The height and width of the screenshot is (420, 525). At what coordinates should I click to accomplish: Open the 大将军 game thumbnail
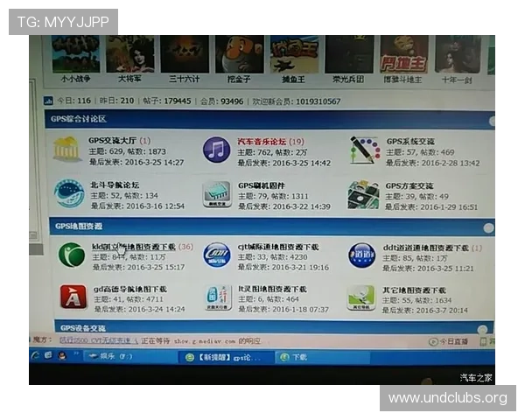[130, 54]
